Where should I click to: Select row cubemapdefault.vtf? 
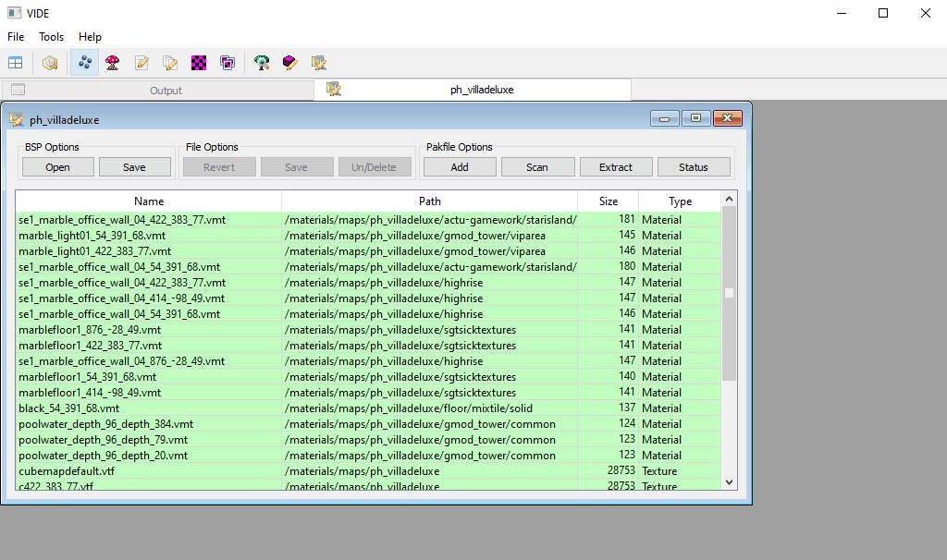368,470
